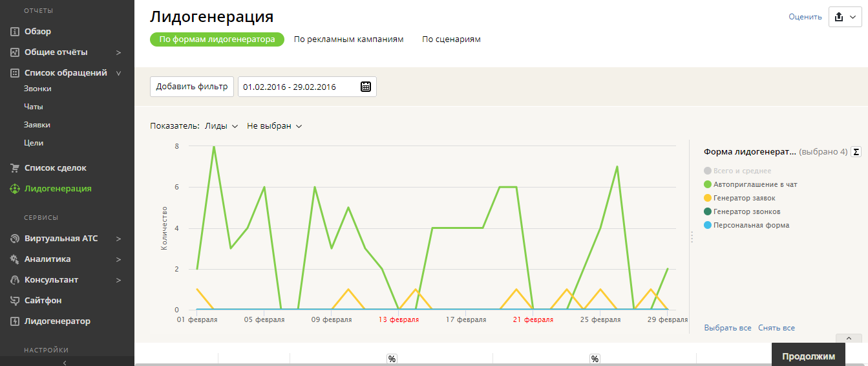Click Выбрать все link
The height and width of the screenshot is (366, 868).
click(728, 328)
